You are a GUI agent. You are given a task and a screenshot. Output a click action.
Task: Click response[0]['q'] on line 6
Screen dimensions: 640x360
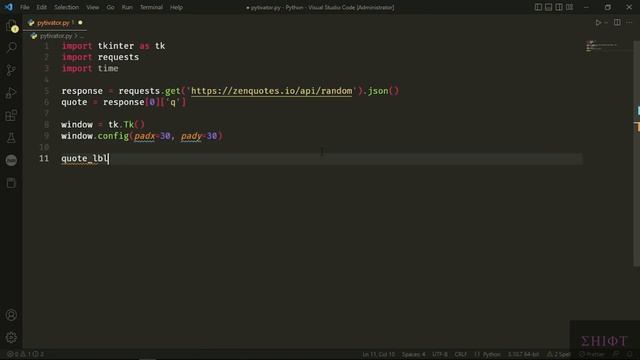click(144, 102)
